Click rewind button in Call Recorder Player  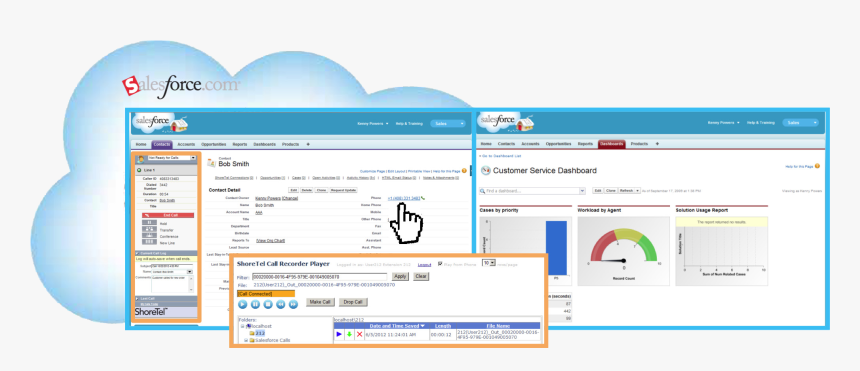pyautogui.click(x=280, y=304)
